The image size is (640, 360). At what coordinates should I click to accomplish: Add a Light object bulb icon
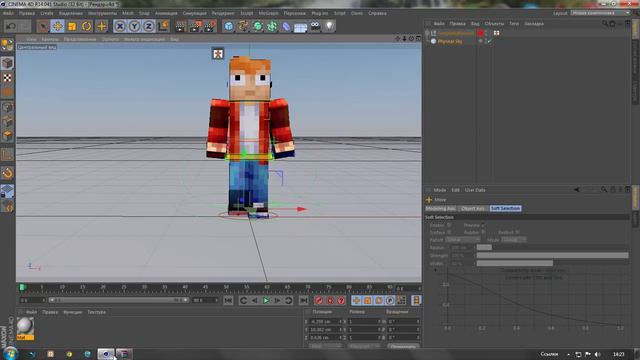(329, 27)
